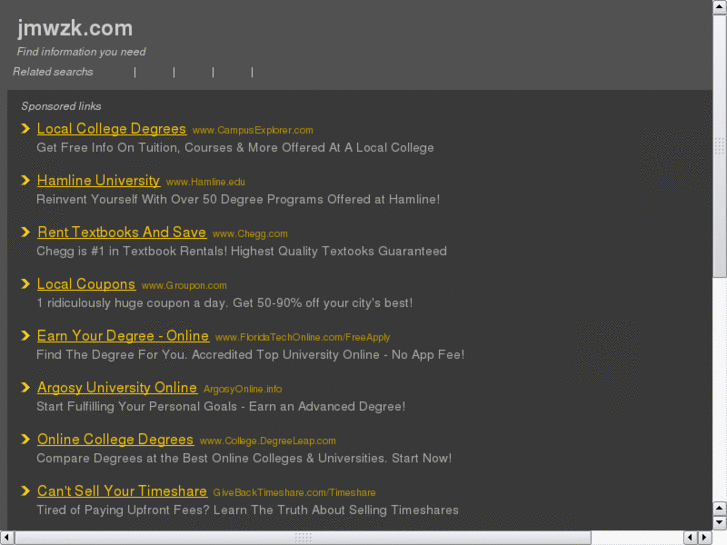Image resolution: width=727 pixels, height=545 pixels.
Task: Click the horizontal scrollbar right arrow at far right
Action: (705, 538)
